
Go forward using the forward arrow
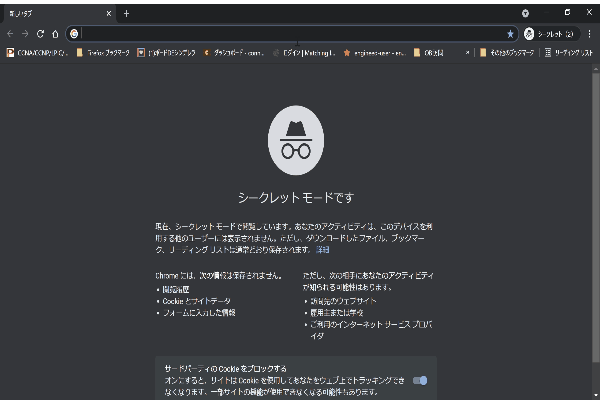[x=25, y=34]
